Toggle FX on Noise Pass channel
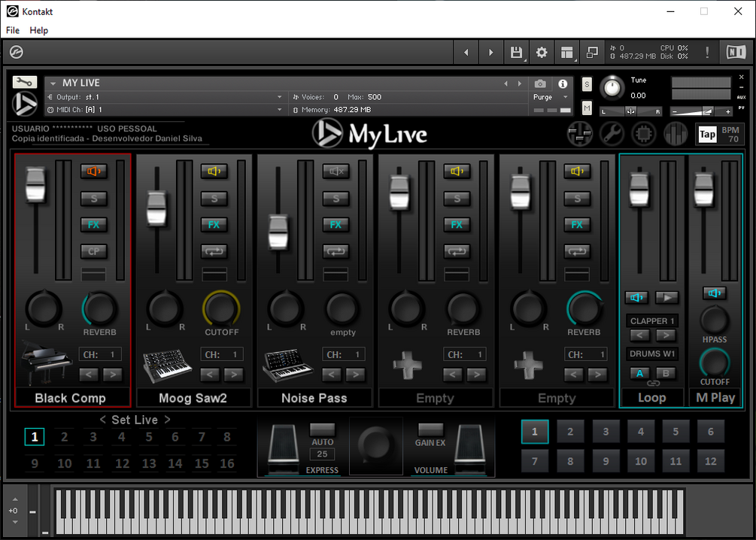 (336, 224)
